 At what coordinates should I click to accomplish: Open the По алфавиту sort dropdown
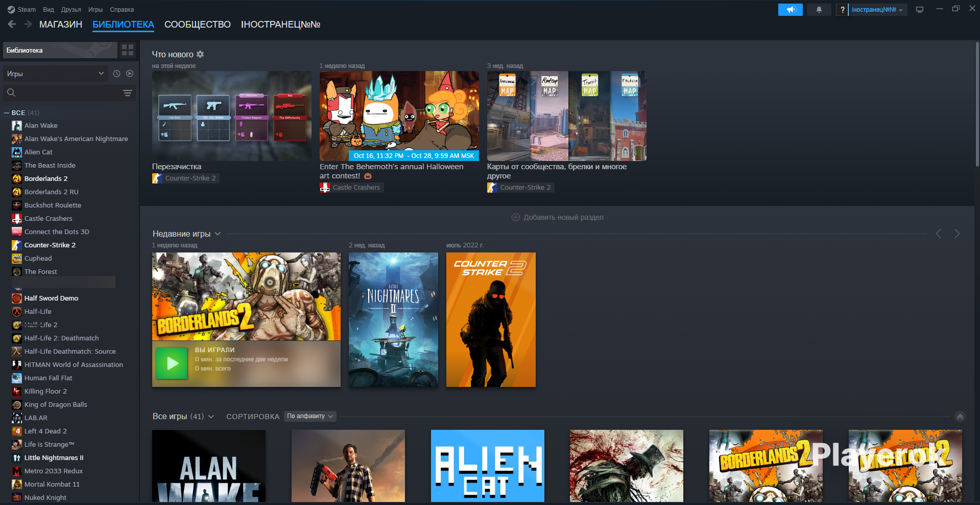[x=310, y=416]
